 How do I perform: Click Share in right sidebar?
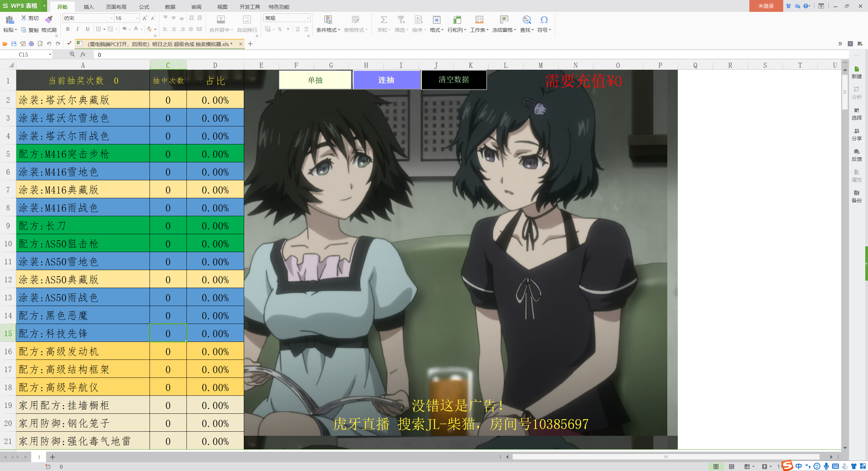pyautogui.click(x=856, y=135)
